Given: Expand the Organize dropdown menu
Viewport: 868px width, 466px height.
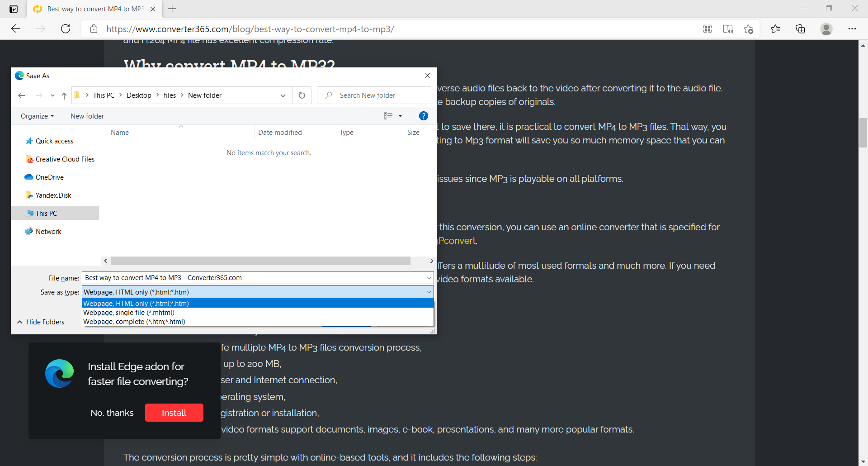Looking at the screenshot, I should pyautogui.click(x=37, y=116).
